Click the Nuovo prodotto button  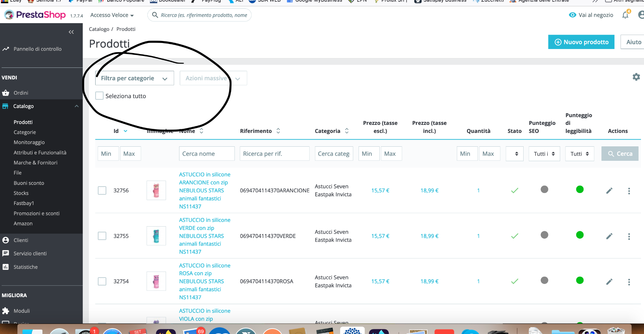[x=581, y=42]
